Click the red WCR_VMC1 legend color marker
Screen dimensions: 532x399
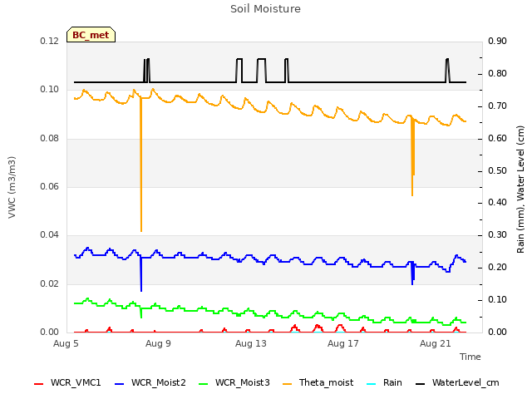click(x=39, y=384)
